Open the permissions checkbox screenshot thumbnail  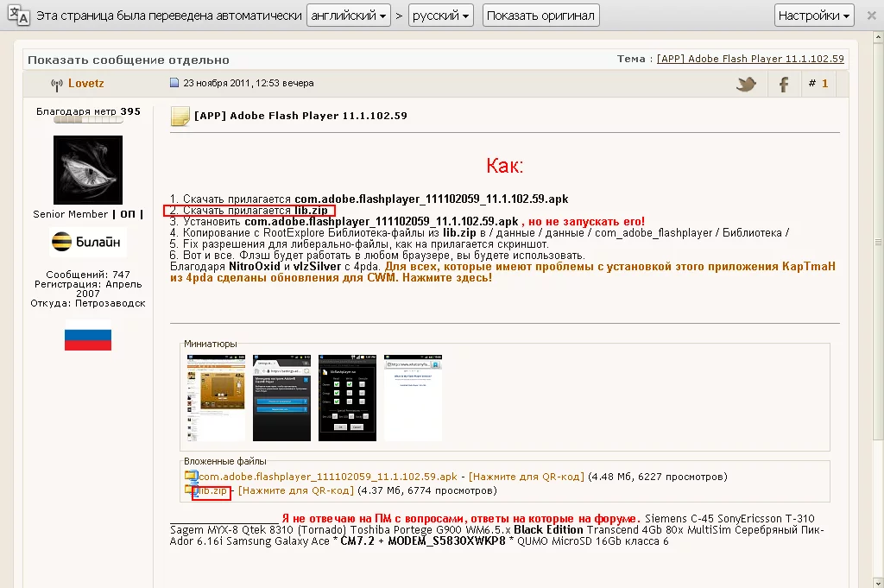pyautogui.click(x=347, y=397)
